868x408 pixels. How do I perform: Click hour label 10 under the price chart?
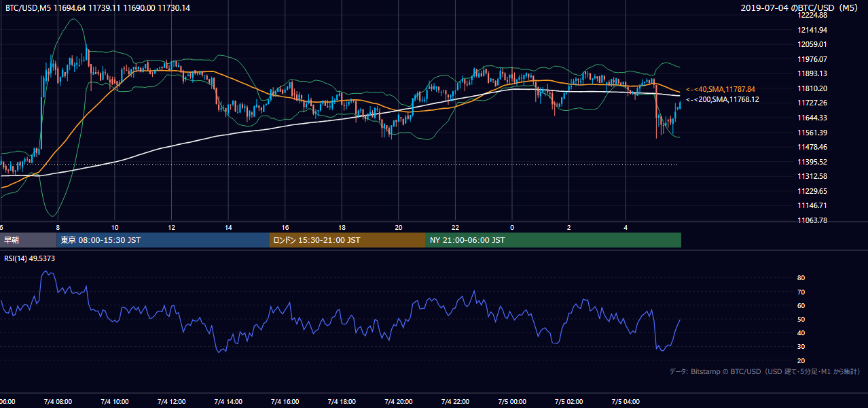(x=115, y=227)
